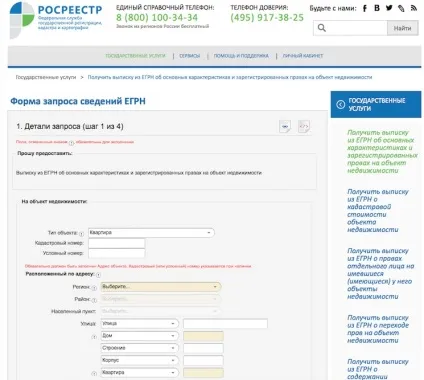This screenshot has width=424, height=380.
Task: Open the Корпус type dropdown
Action: coord(140,360)
